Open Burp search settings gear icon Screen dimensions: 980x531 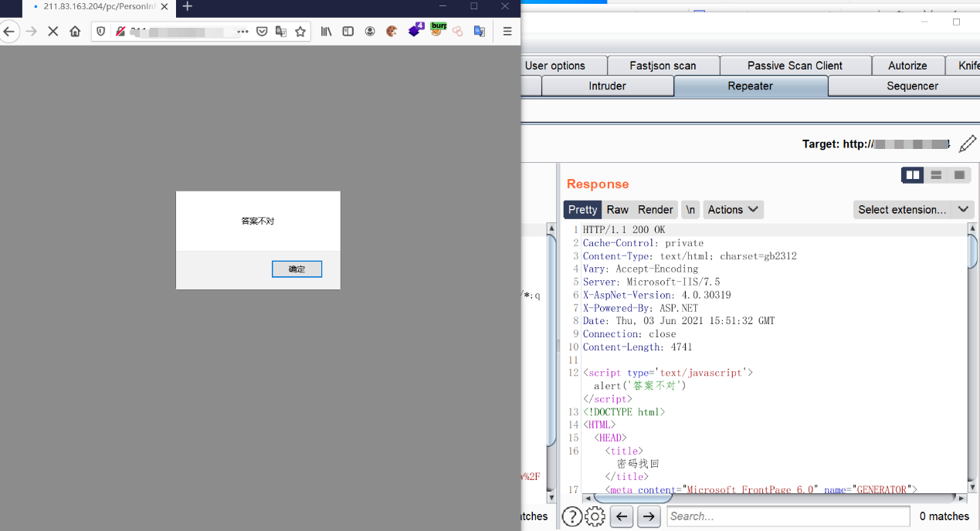[x=595, y=516]
